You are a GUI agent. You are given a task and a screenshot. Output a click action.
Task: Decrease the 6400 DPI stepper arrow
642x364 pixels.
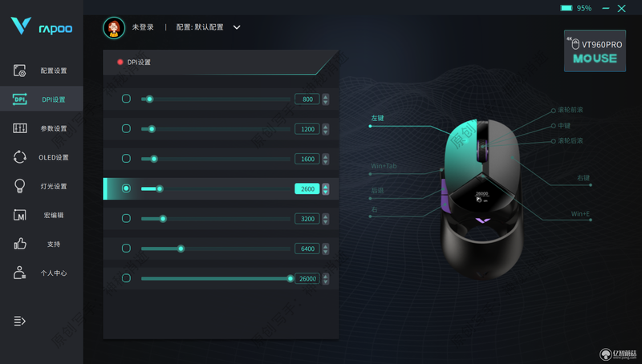326,252
